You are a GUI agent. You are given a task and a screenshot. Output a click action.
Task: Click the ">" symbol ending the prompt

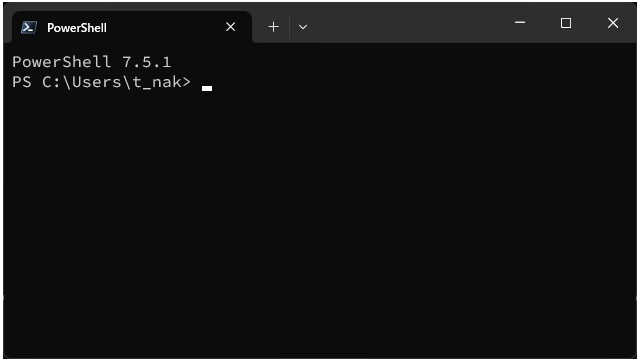(x=186, y=82)
